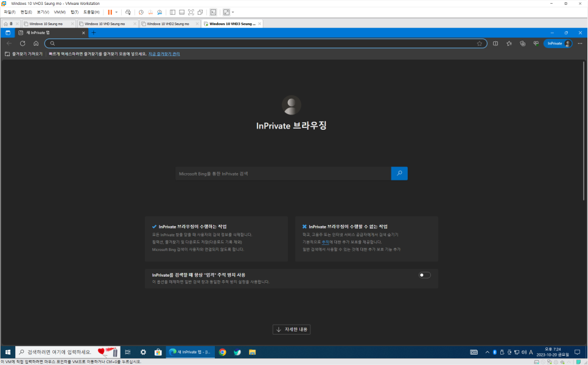Toggle strict tracking prevention switch
This screenshot has width=588, height=365.
[424, 275]
